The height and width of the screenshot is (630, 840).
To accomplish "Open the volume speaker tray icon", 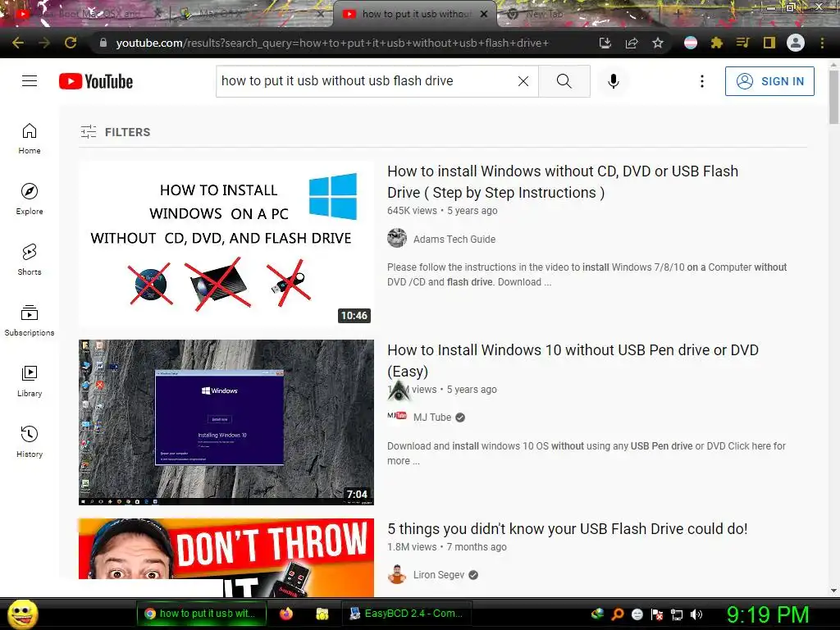I will coord(696,614).
